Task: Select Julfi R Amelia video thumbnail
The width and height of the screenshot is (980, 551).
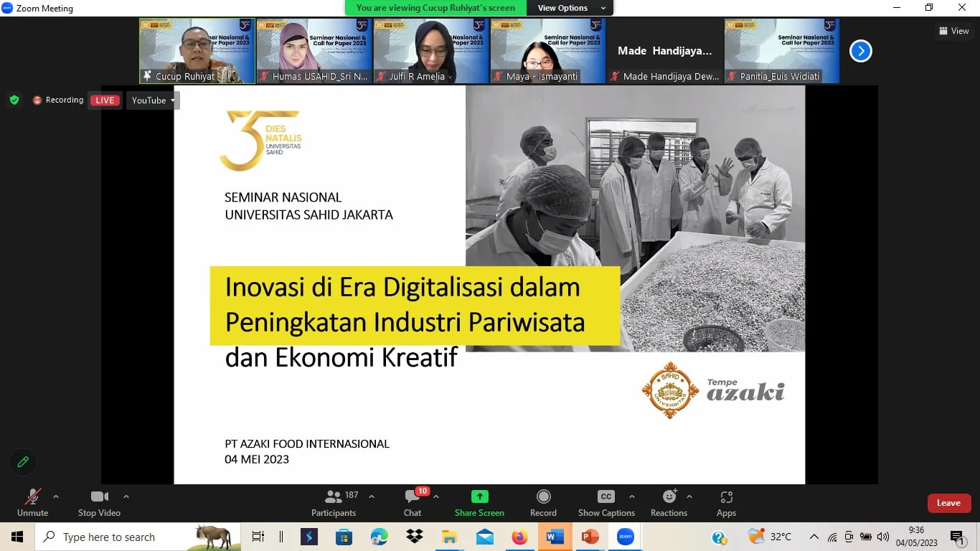Action: click(431, 51)
